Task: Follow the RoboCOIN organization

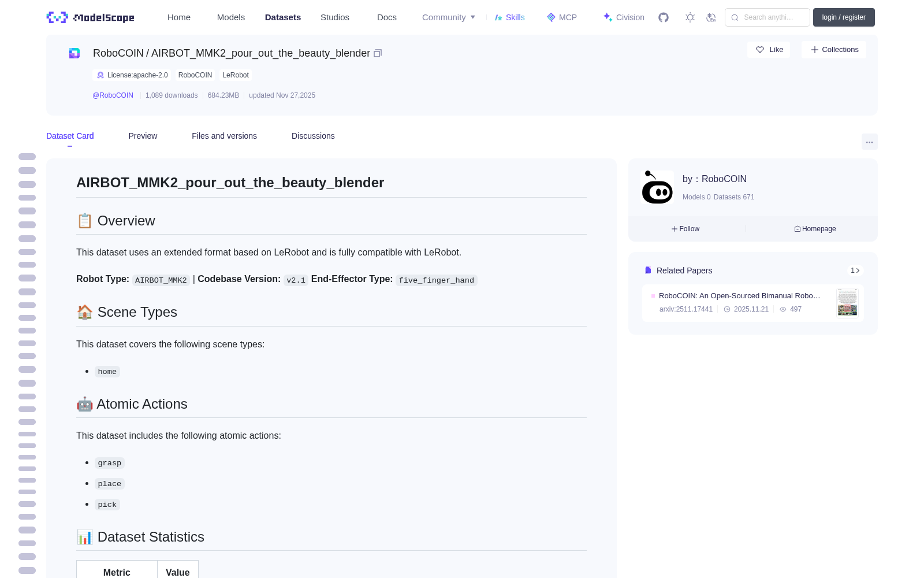Action: [685, 229]
